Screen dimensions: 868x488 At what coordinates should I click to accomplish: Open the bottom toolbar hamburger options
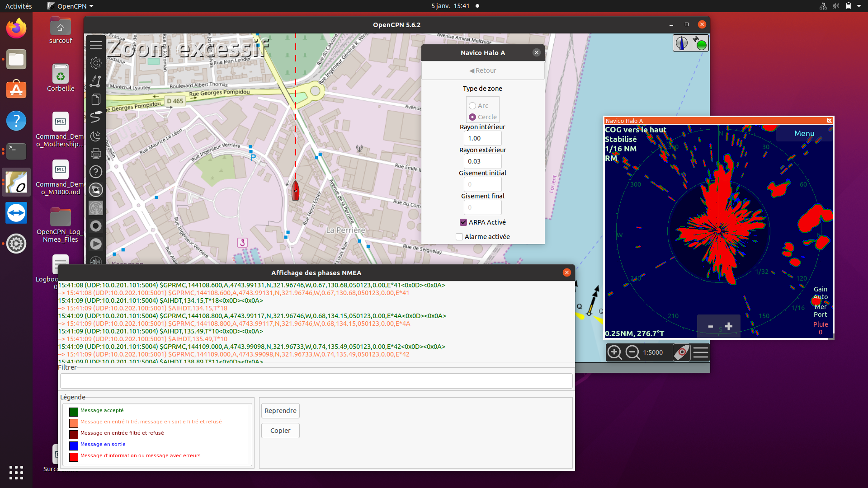(701, 352)
